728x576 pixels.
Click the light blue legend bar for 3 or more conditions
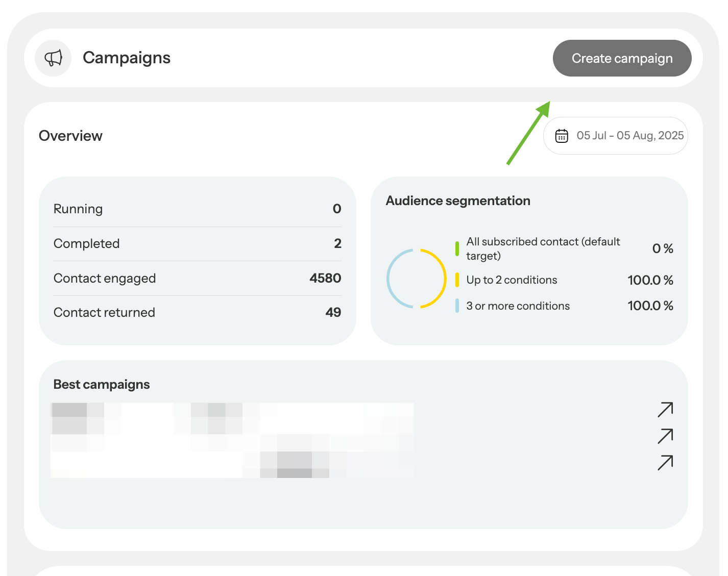457,306
